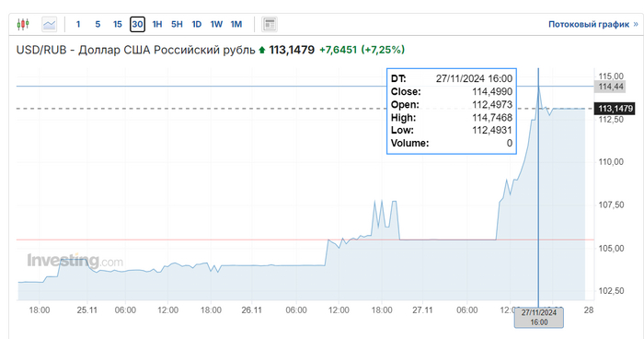Viewport: 644px width, 339px height.
Task: Switch to the 5H interval
Action: pyautogui.click(x=177, y=24)
